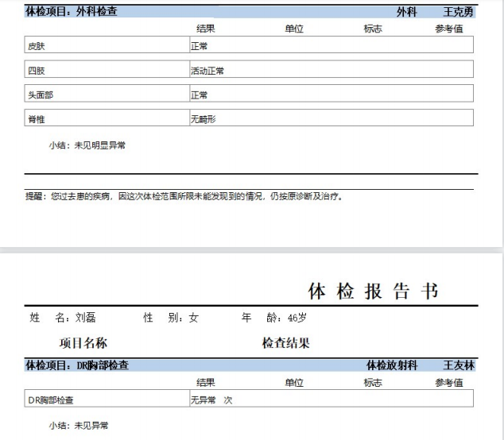Click the 体检项目：外科检查 header text
Image resolution: width=504 pixels, height=440 pixels.
click(x=72, y=12)
